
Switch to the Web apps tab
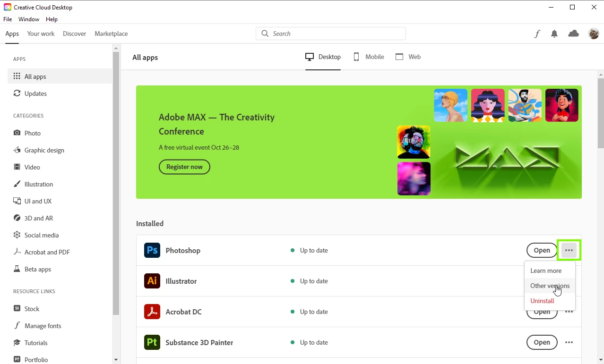pyautogui.click(x=408, y=57)
